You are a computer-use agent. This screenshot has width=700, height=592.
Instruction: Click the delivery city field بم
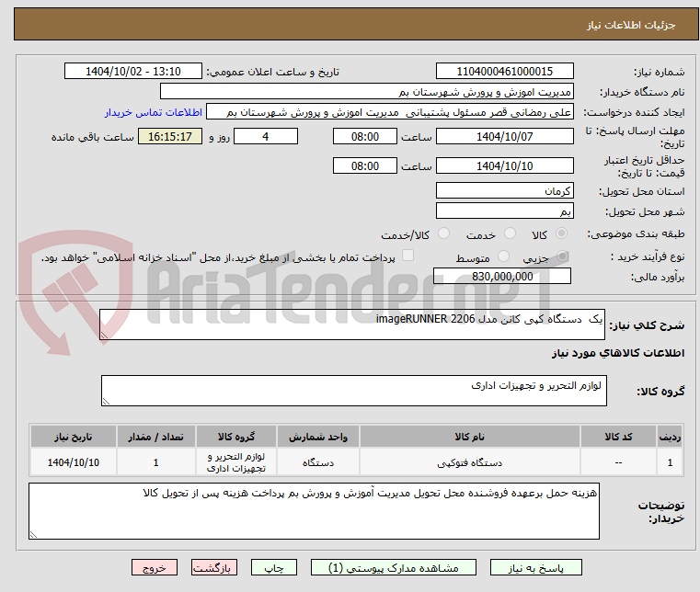point(504,211)
